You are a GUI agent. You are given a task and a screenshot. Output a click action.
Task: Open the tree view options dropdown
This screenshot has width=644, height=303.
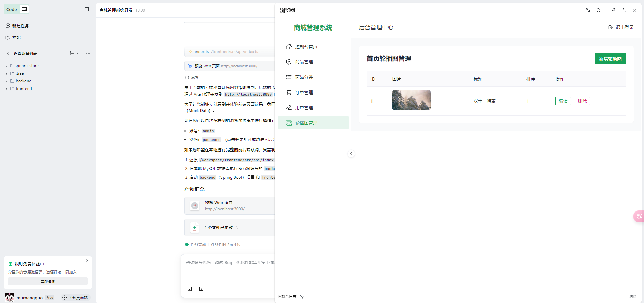74,53
